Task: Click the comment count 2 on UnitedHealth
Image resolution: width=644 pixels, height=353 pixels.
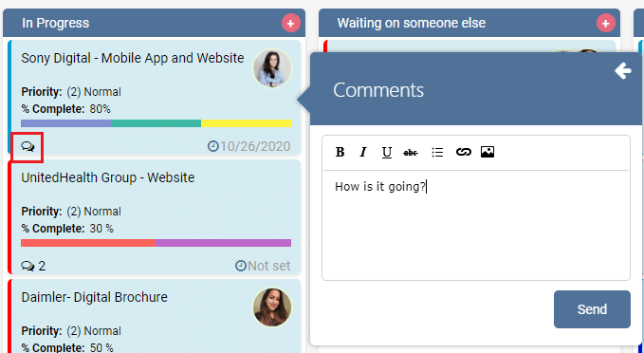Action: coord(42,267)
